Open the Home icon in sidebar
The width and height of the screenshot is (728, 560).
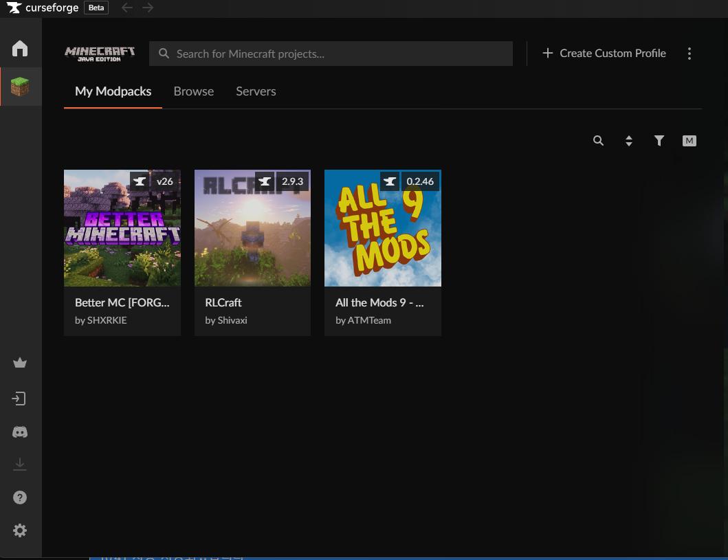click(20, 49)
